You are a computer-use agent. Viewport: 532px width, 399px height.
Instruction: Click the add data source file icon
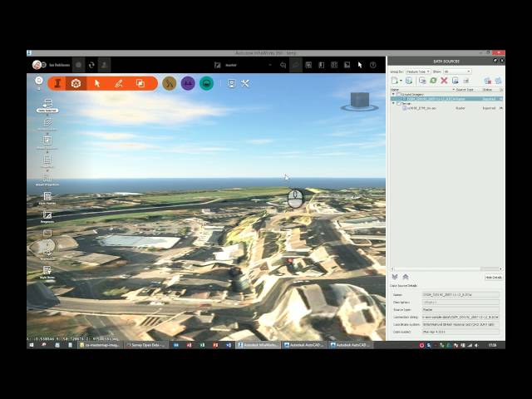[x=395, y=81]
